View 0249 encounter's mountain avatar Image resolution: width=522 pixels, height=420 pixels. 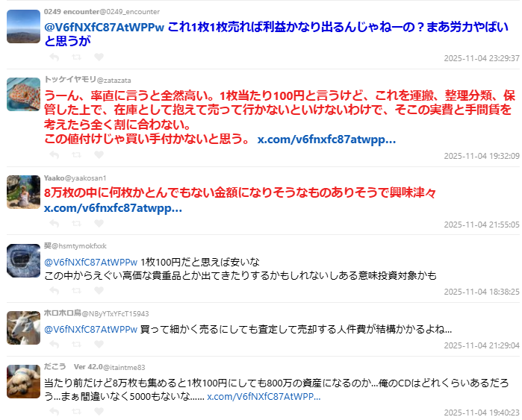pos(23,27)
